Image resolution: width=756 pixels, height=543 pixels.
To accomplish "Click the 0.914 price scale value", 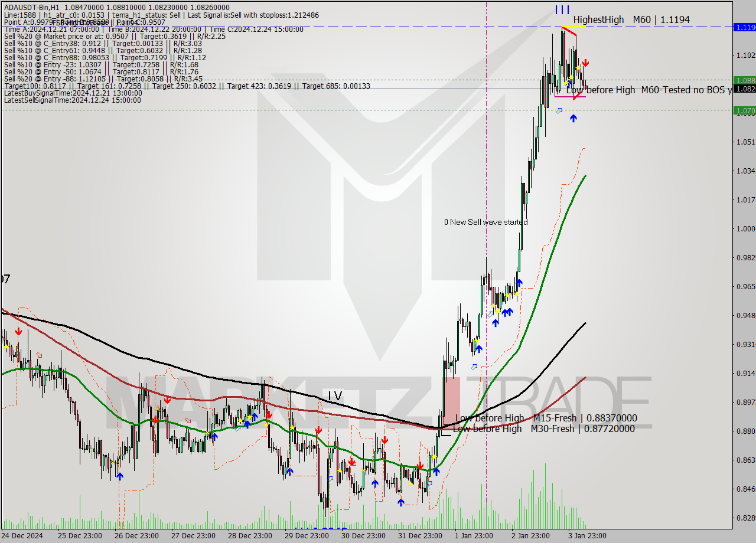I will (x=745, y=373).
